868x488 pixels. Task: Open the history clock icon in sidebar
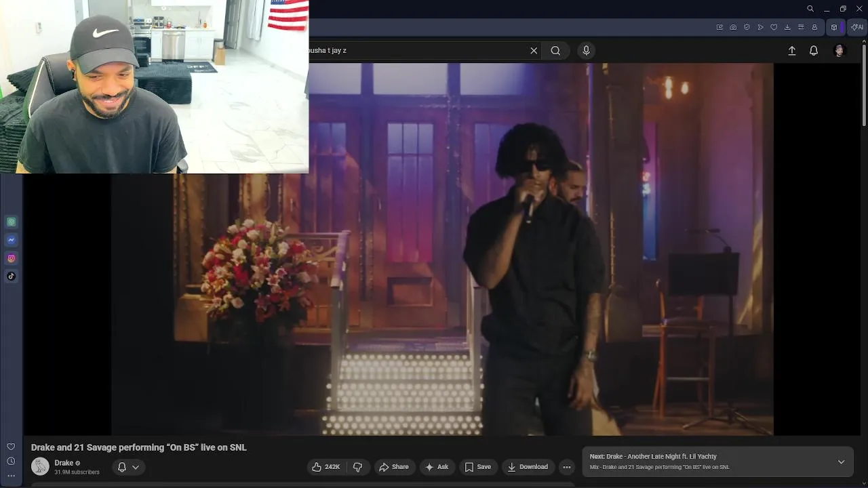11,462
